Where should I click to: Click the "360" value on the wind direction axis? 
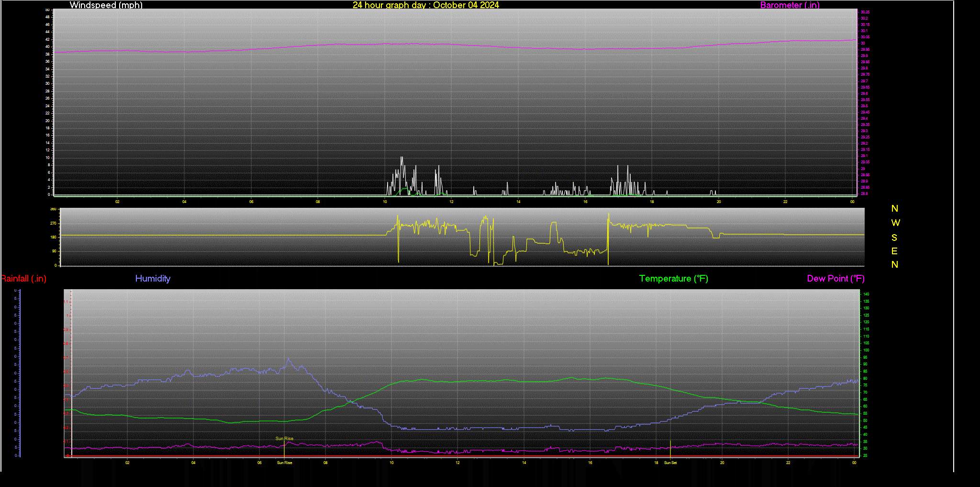pos(53,209)
